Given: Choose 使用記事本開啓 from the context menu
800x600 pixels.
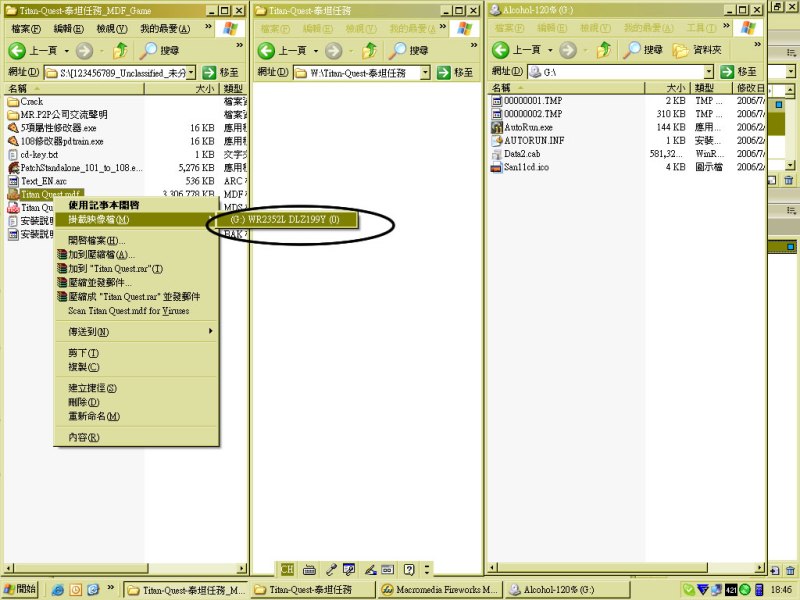Looking at the screenshot, I should [136, 205].
